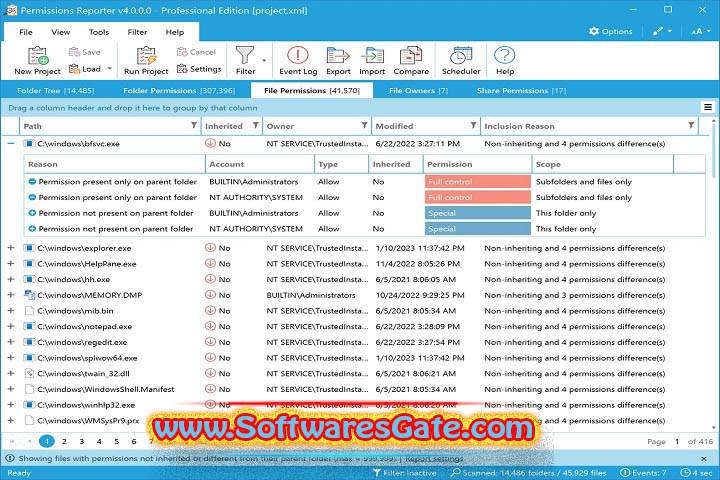Screen dimensions: 720x480
Task: Open the grid hamburger menu icon
Action: tap(708, 107)
